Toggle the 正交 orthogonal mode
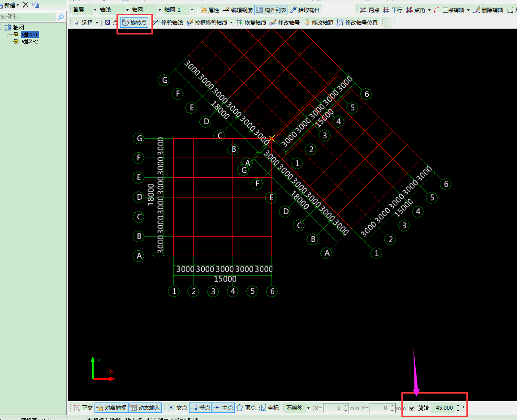The width and height of the screenshot is (517, 420). (x=83, y=408)
